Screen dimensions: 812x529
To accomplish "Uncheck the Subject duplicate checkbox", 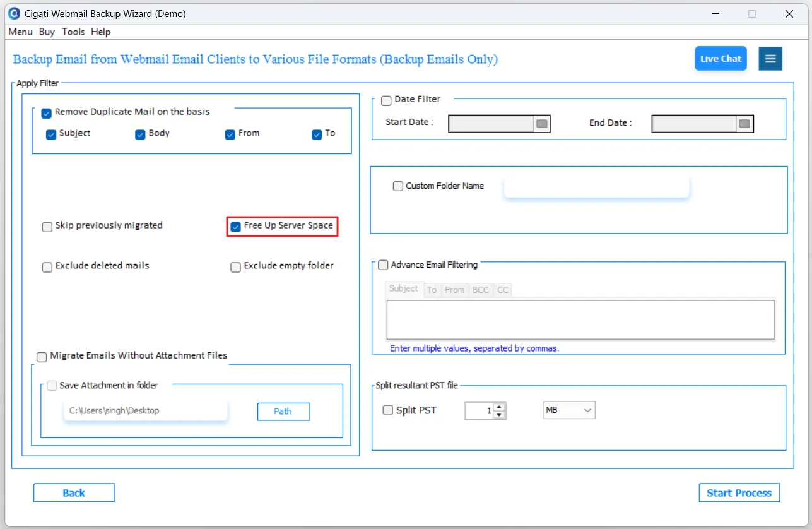I will [x=51, y=134].
